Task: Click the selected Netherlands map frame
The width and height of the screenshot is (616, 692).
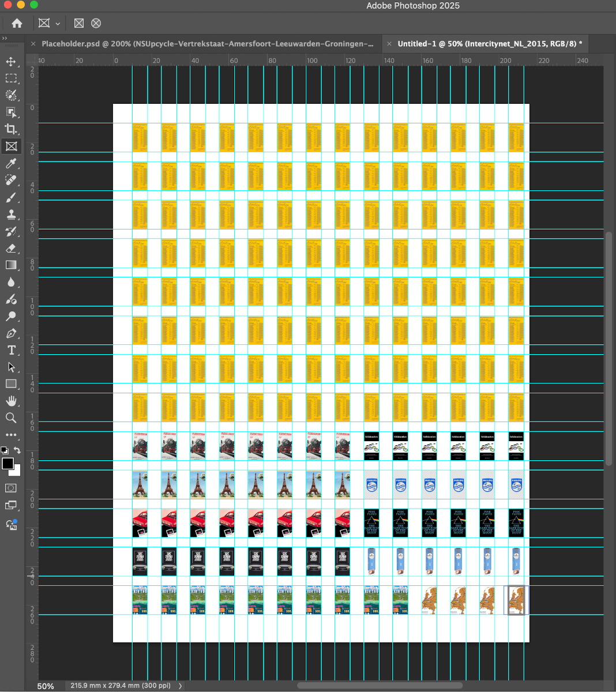Action: click(x=516, y=600)
